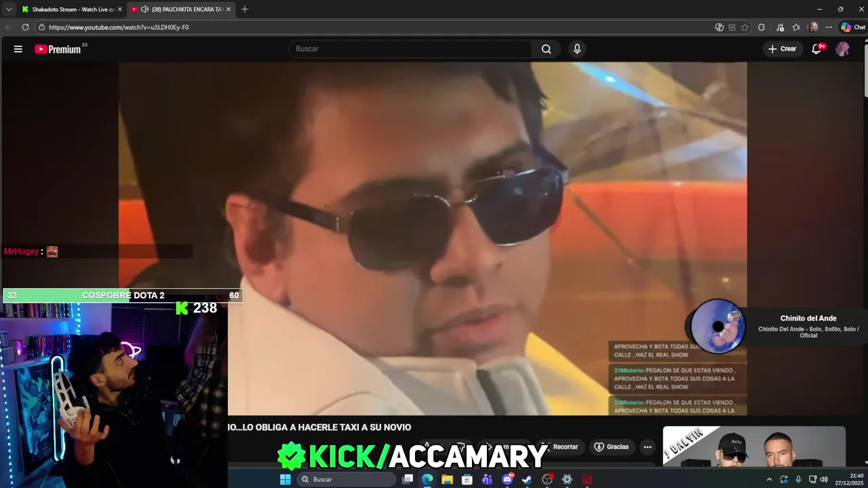Open Microsoft Store from the taskbar
The height and width of the screenshot is (488, 868).
(467, 479)
